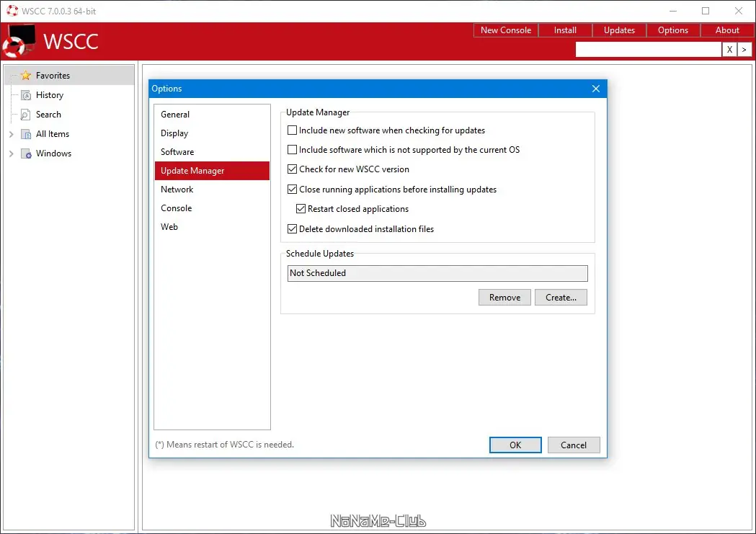Open the Web options page
Viewport: 756px width, 534px height.
click(x=212, y=227)
